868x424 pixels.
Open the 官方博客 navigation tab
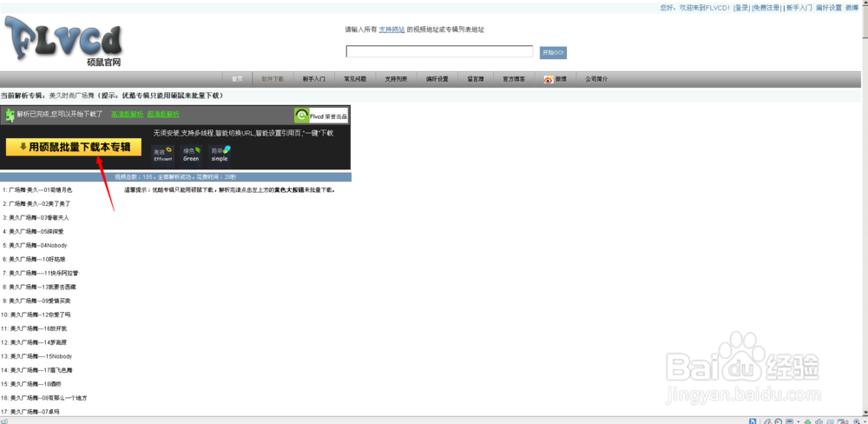tap(514, 79)
